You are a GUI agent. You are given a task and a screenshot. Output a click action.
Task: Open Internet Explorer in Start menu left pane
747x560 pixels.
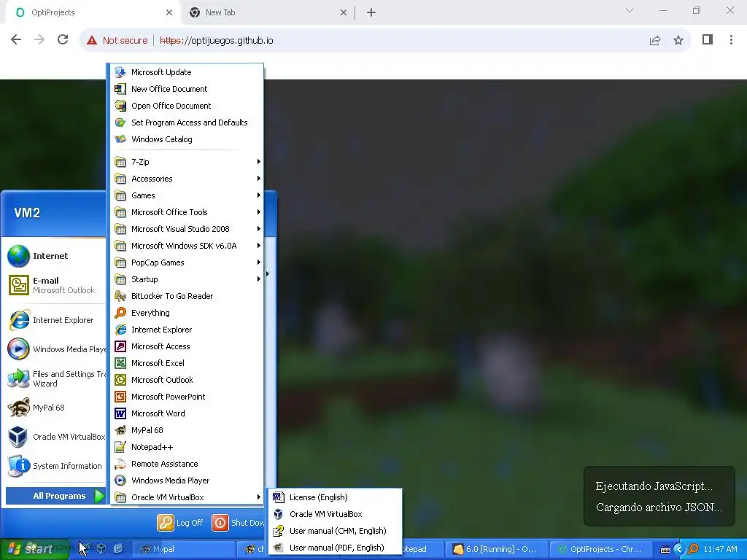click(55, 320)
